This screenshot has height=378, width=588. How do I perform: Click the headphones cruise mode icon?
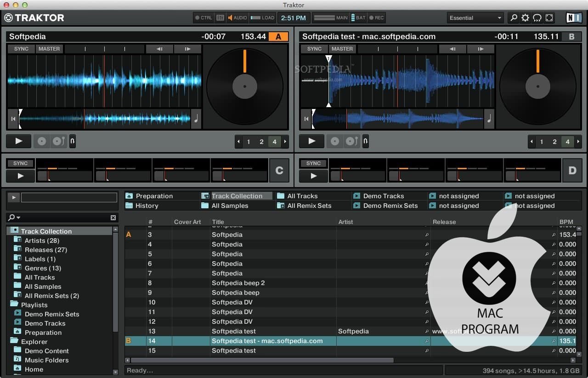(537, 18)
